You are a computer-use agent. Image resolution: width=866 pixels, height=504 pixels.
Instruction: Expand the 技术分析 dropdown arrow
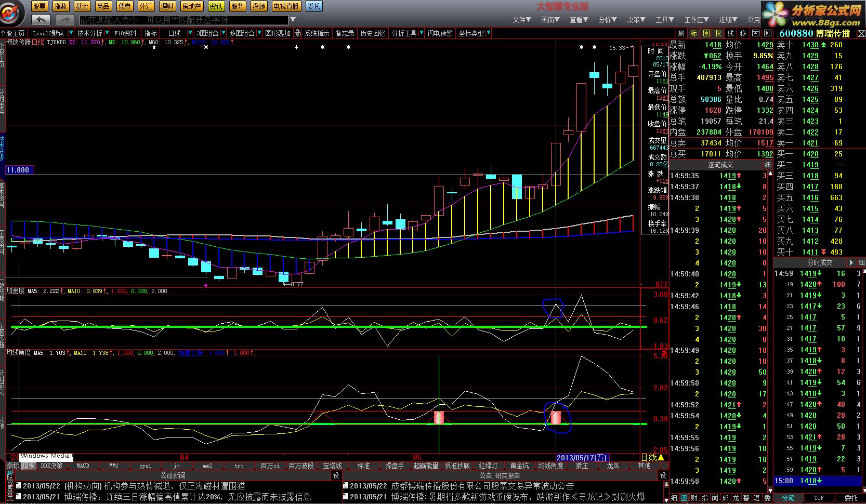(x=108, y=33)
